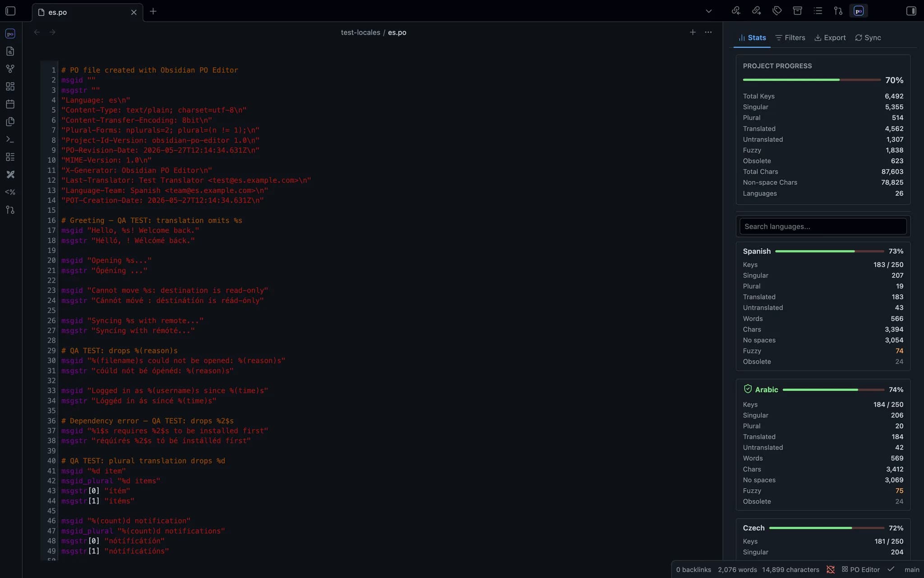Click PO Editor in the status bar
The height and width of the screenshot is (578, 924).
point(860,570)
